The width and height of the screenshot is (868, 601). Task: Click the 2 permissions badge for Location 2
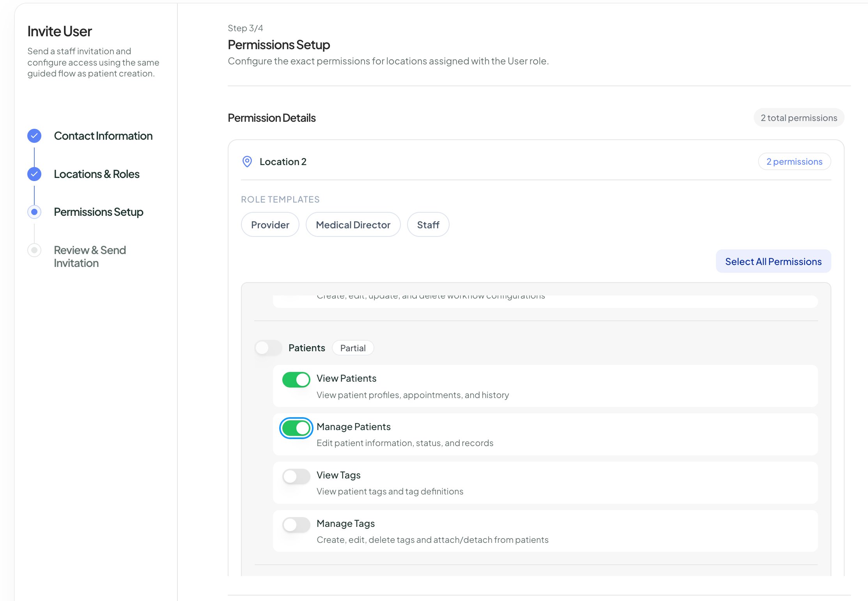tap(794, 162)
